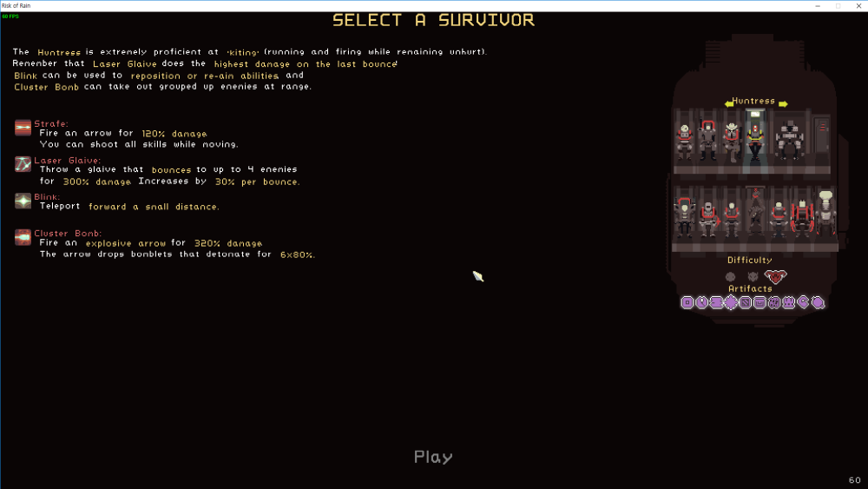868x489 pixels.
Task: Select the dark hooded survivor in the bottom row
Action: (754, 215)
